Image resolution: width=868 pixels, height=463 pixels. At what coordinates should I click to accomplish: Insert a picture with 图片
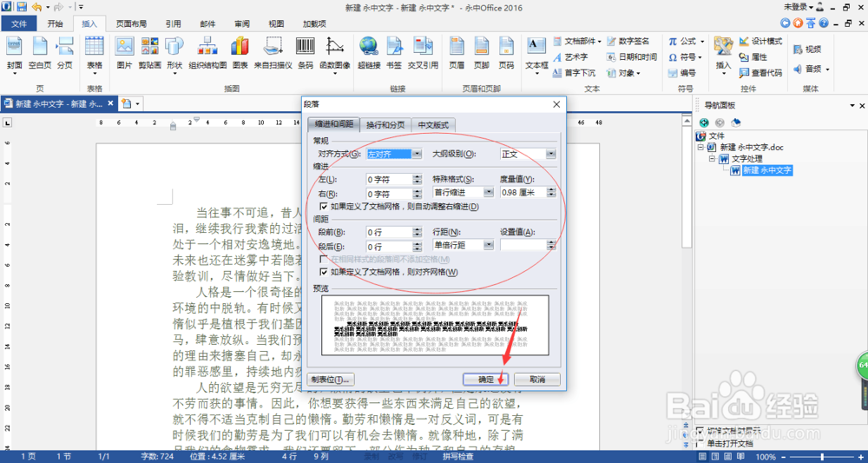tap(124, 54)
